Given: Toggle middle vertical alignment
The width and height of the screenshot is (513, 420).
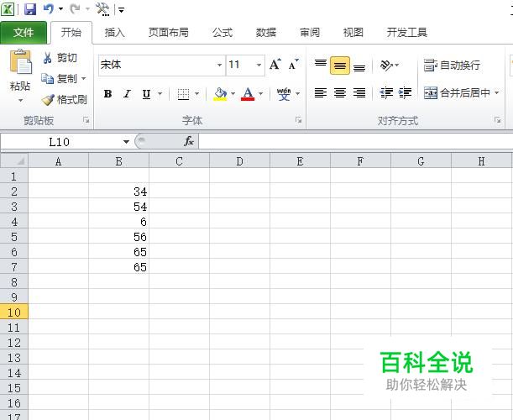Looking at the screenshot, I should pos(340,66).
